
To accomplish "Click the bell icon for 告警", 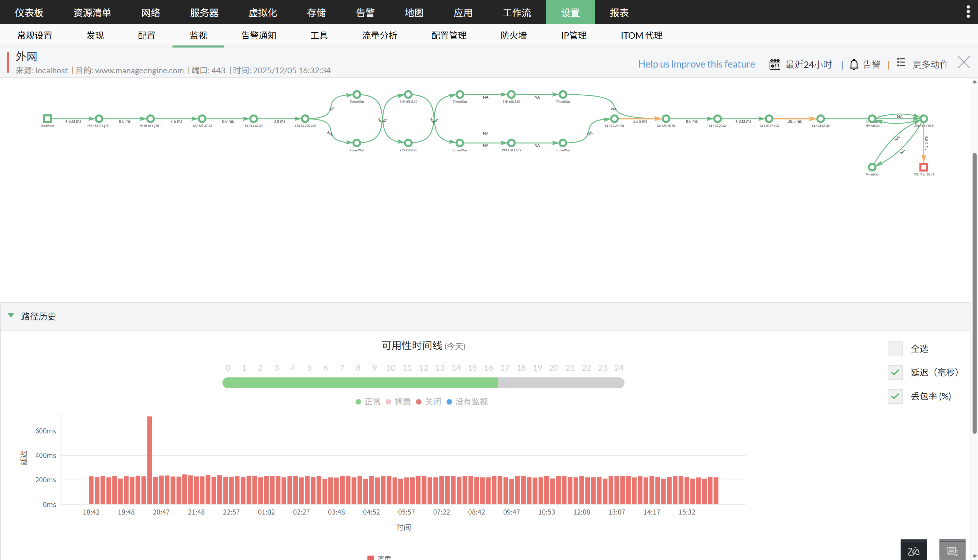I will pyautogui.click(x=854, y=64).
